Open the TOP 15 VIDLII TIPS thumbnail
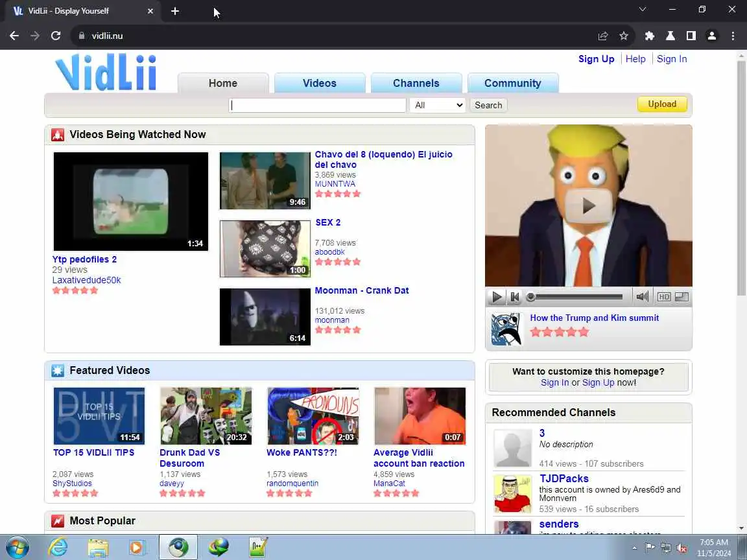 (x=99, y=415)
